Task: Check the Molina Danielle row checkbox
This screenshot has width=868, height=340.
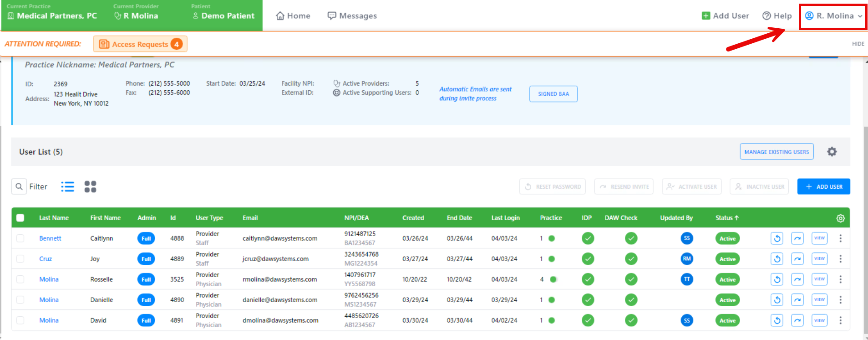Action: click(20, 300)
